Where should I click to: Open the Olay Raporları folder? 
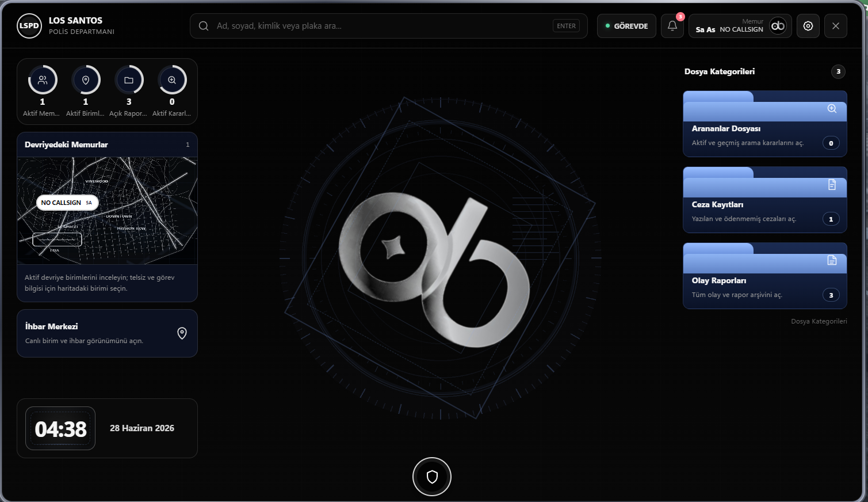pos(765,276)
